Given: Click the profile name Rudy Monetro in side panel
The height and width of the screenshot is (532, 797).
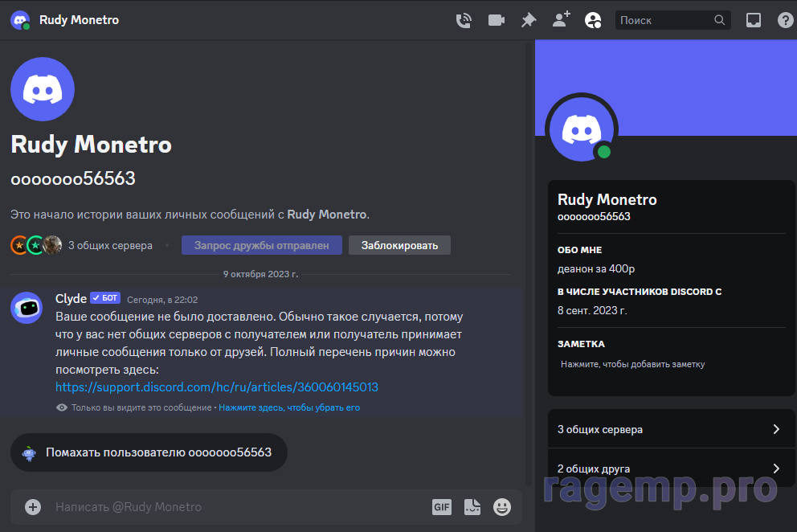Looking at the screenshot, I should click(607, 199).
